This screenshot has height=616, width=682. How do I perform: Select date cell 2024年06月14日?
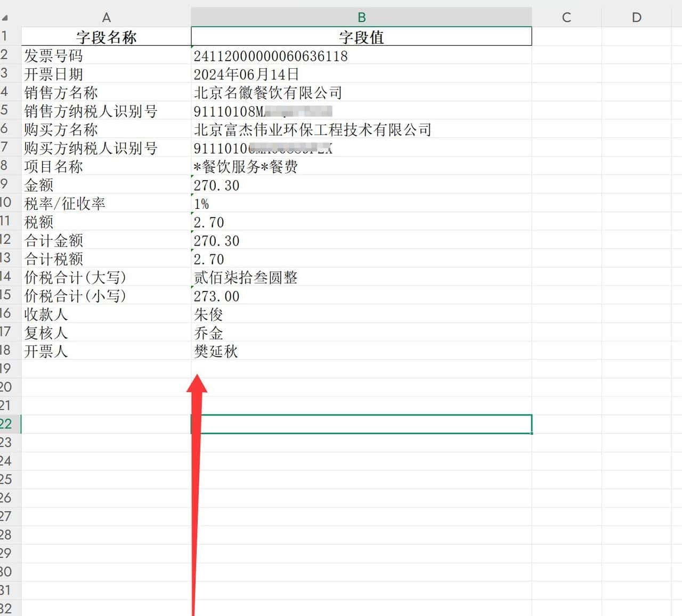(361, 74)
